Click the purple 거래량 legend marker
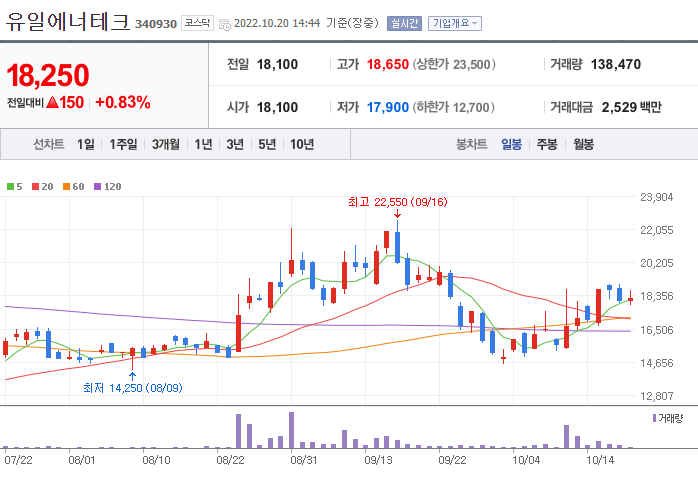698x479 pixels. pyautogui.click(x=654, y=418)
